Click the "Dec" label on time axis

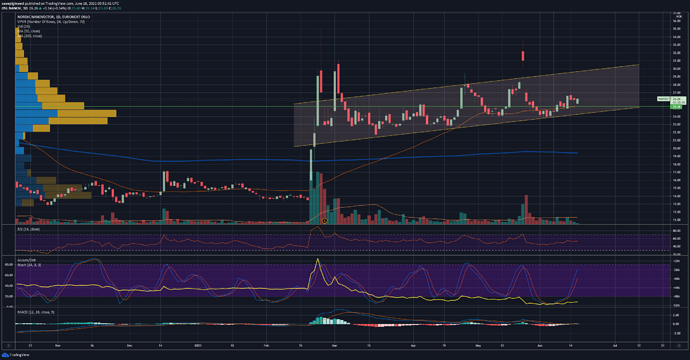pyautogui.click(x=129, y=346)
